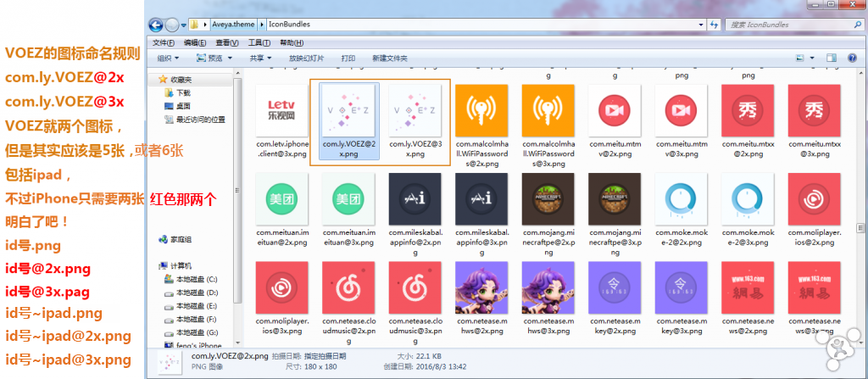Viewport: 868px width, 379px height.
Task: Select 下载 in the navigation pane
Action: click(x=177, y=93)
